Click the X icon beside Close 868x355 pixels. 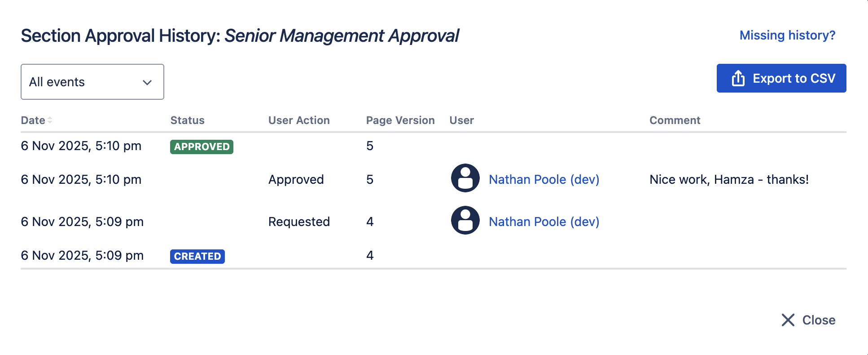tap(788, 320)
